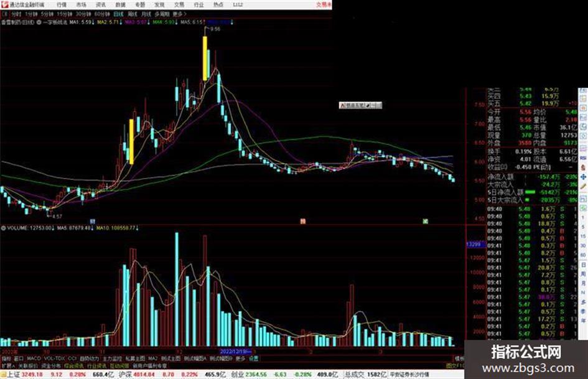Open the 综合资讯 tab
This screenshot has height=379, width=588.
(74, 365)
